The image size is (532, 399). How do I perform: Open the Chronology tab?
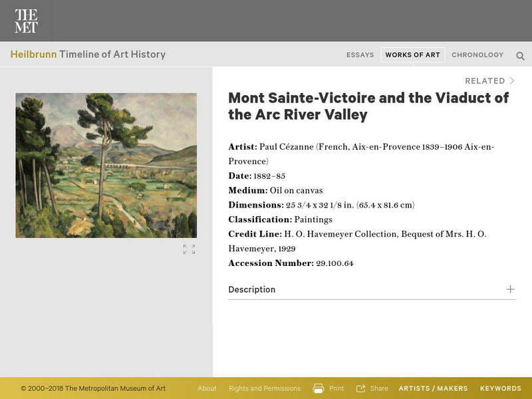click(477, 55)
